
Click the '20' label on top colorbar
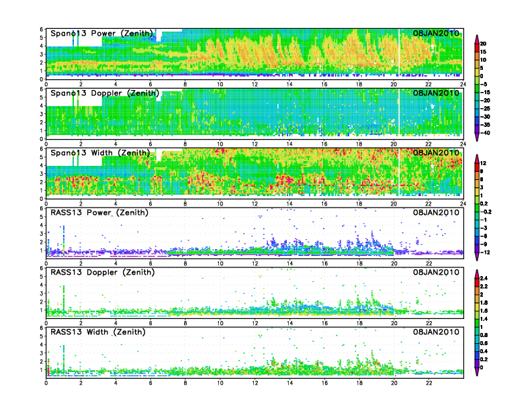click(483, 44)
